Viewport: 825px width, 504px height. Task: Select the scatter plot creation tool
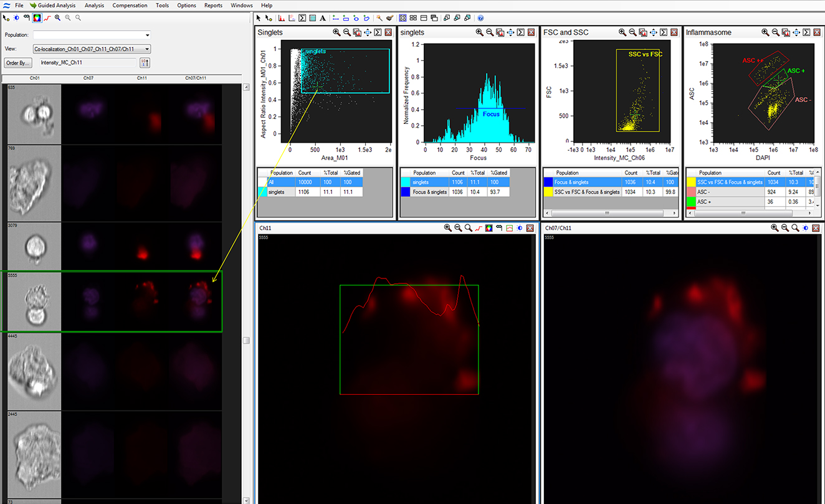click(x=292, y=18)
